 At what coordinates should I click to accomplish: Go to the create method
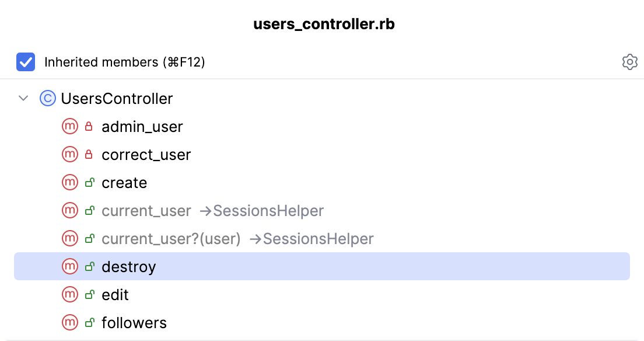click(x=124, y=183)
